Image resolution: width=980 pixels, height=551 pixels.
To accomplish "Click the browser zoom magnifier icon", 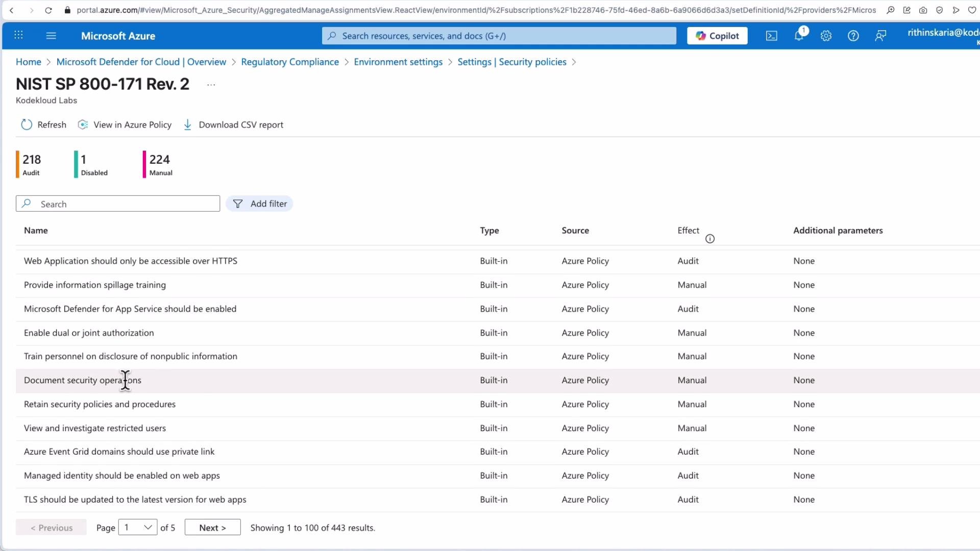I will (891, 10).
